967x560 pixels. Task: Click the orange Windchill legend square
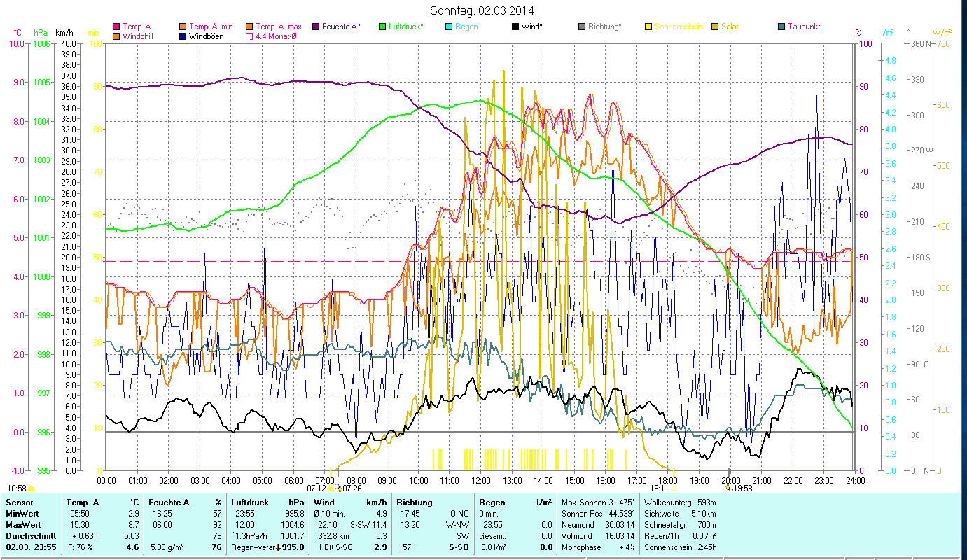coord(116,36)
